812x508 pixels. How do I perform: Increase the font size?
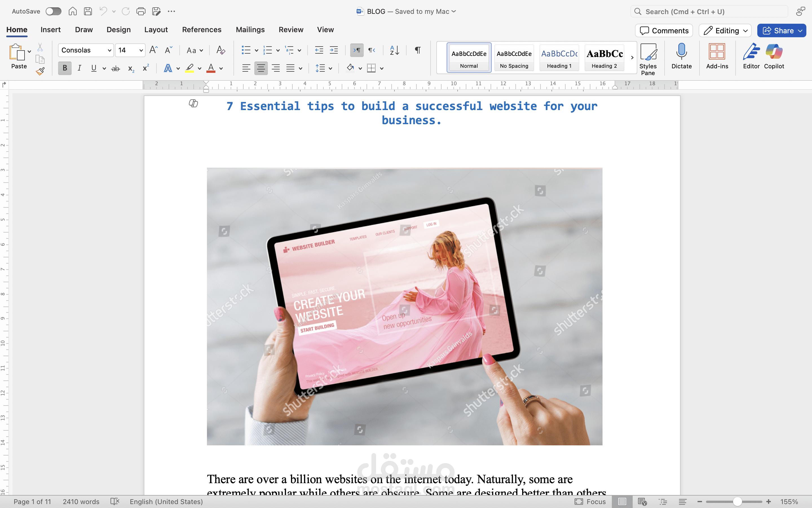tap(153, 50)
